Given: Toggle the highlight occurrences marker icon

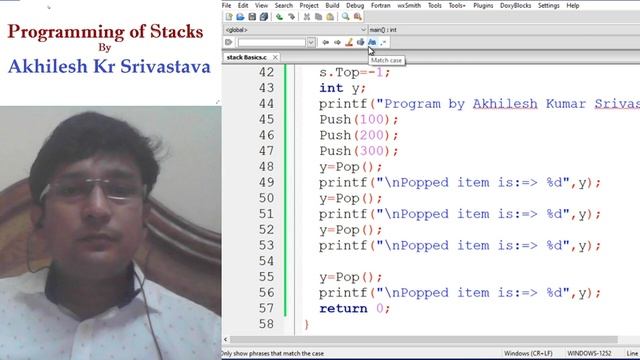Looking at the screenshot, I should (x=349, y=42).
